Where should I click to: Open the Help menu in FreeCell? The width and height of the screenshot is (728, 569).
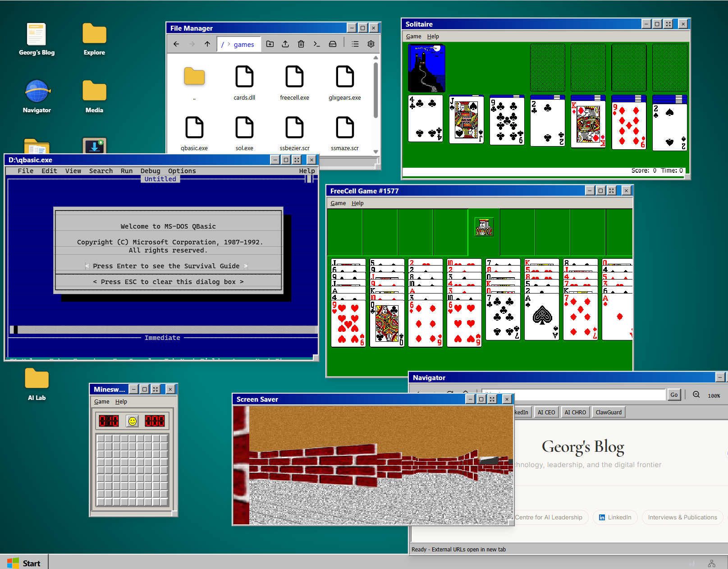coord(357,203)
